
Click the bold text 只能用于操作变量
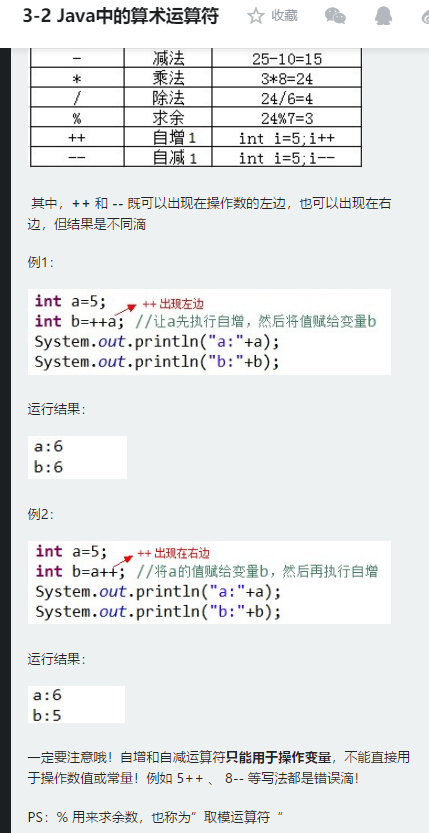pyautogui.click(x=279, y=757)
